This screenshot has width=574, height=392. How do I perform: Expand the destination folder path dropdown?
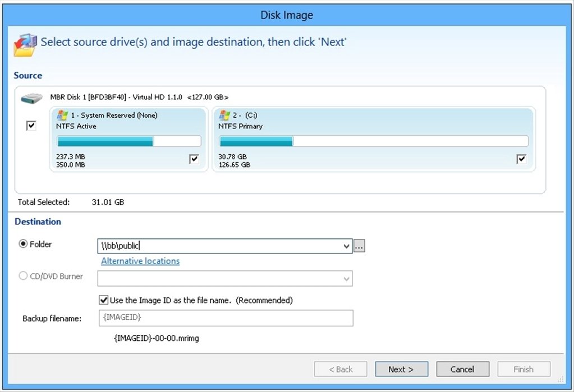pos(346,246)
